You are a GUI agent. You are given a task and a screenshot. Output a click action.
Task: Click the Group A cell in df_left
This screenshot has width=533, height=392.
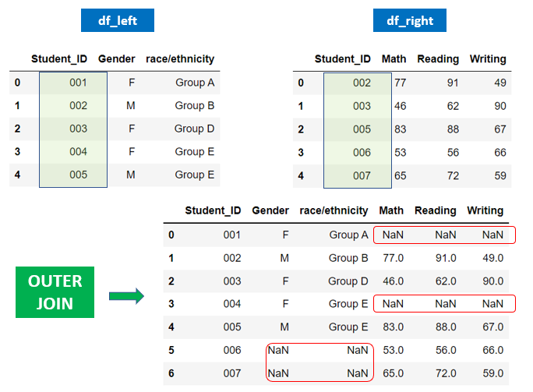point(195,82)
